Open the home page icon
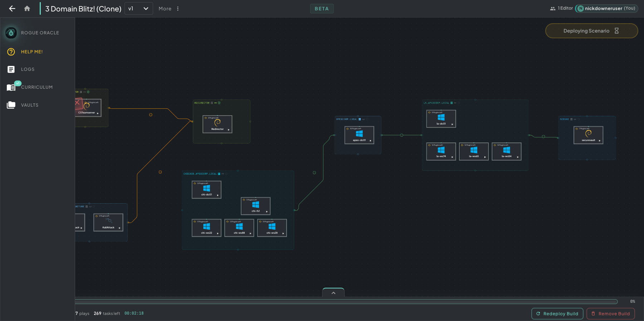The image size is (644, 321). 27,9
